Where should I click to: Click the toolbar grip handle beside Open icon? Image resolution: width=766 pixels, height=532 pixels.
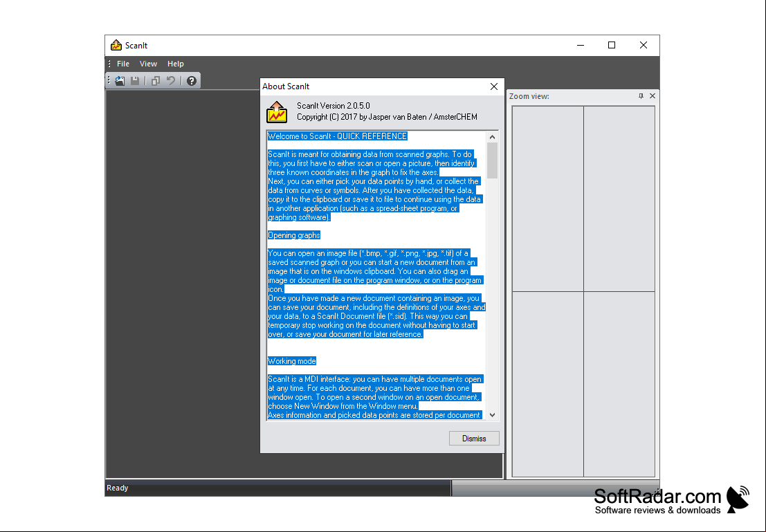109,81
